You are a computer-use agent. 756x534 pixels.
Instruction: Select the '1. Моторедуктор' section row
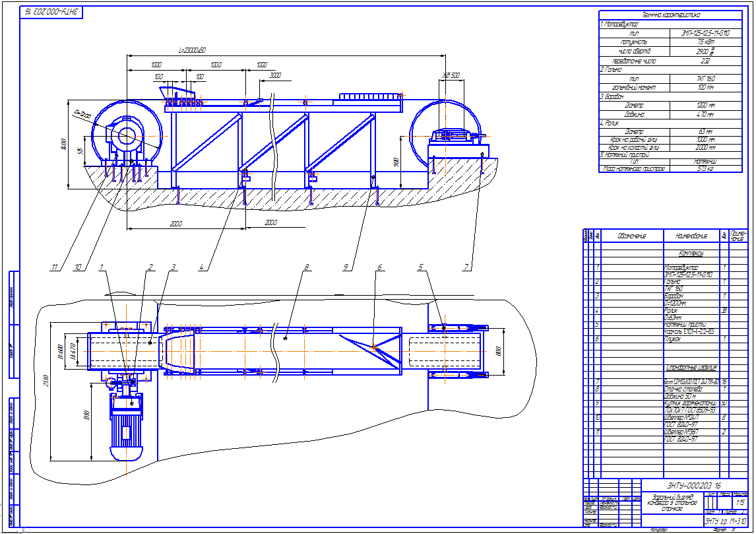tap(670, 24)
